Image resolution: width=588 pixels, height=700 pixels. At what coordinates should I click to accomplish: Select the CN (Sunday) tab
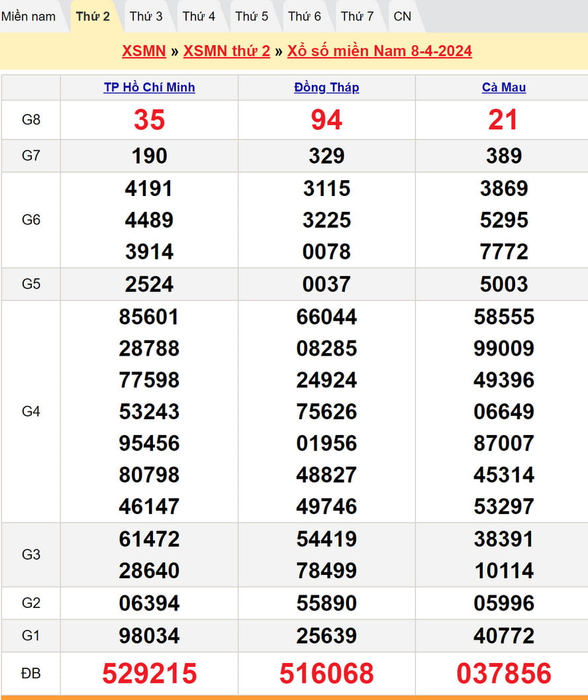coord(402,17)
